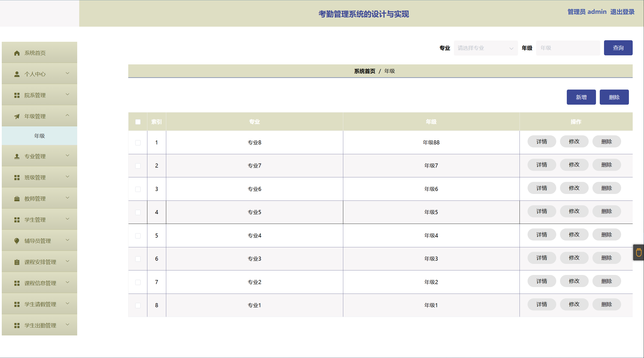Screen dimensions: 644x358
Task: Click the paper plane icon for 年级管理
Action: click(x=17, y=116)
